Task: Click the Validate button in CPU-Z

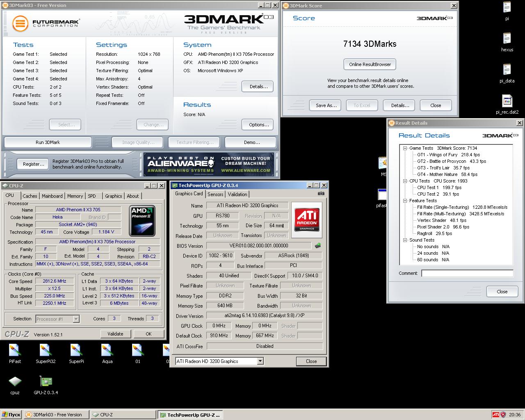Action: click(115, 334)
